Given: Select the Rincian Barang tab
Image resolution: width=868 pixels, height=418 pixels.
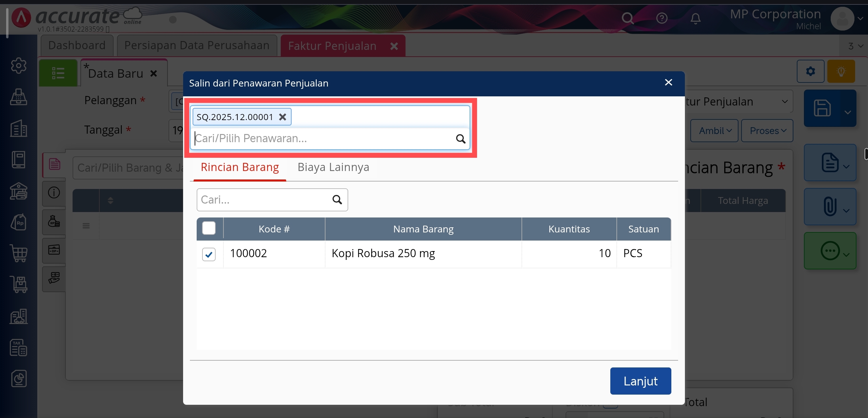Looking at the screenshot, I should [x=240, y=167].
